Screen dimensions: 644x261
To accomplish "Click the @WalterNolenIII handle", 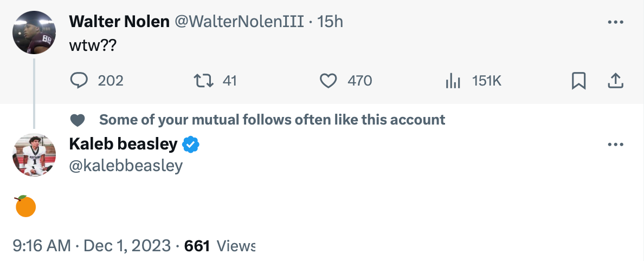I will click(x=237, y=22).
